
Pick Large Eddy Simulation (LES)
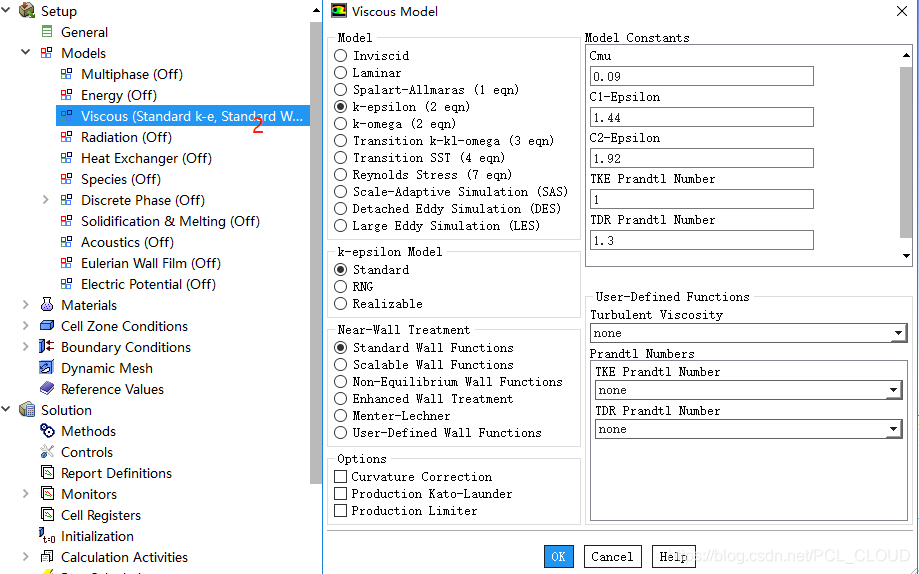[x=341, y=226]
